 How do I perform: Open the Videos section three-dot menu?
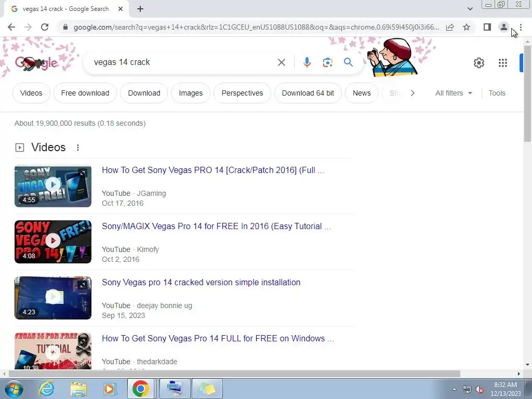click(x=78, y=147)
